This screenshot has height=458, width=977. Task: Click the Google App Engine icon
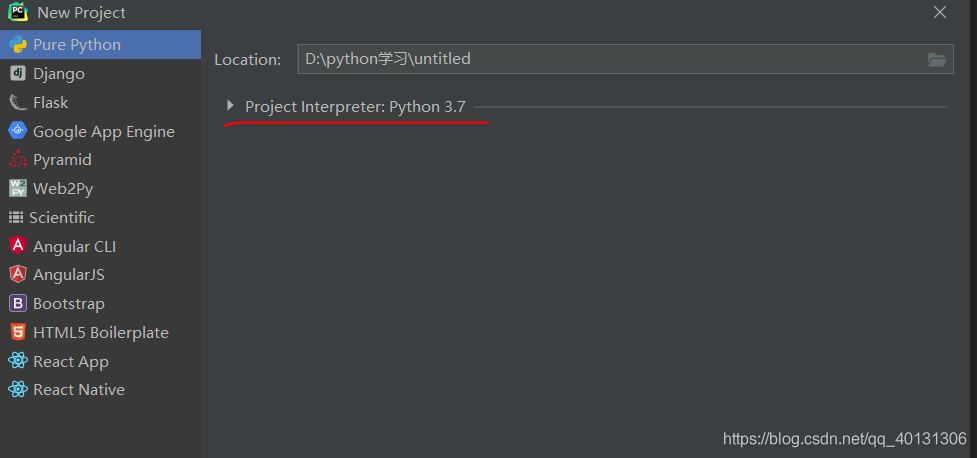17,131
